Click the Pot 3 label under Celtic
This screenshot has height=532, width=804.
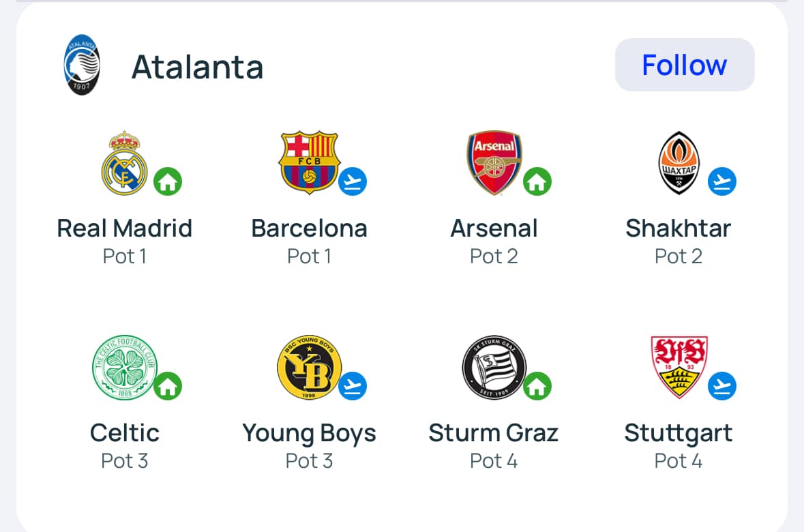click(124, 461)
